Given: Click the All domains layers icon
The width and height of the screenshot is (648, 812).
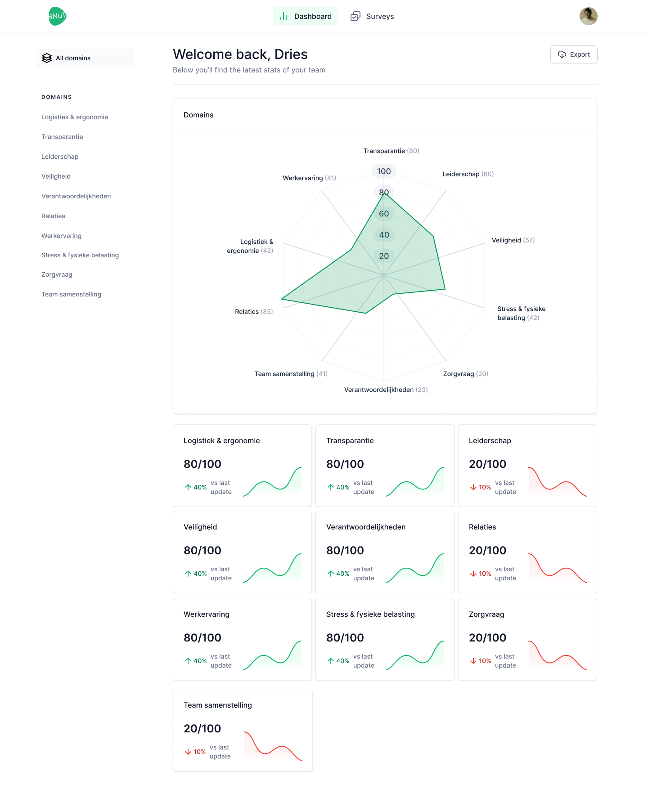Looking at the screenshot, I should (x=47, y=58).
